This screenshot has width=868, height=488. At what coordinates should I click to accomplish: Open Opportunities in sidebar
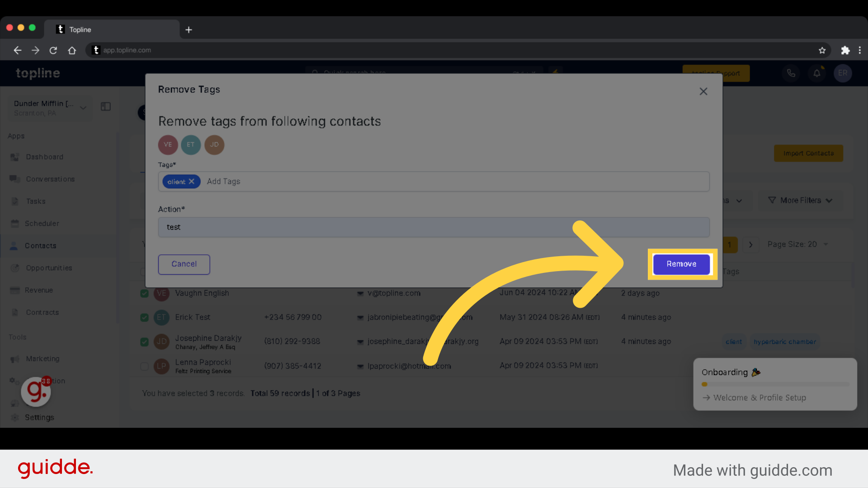coord(49,267)
